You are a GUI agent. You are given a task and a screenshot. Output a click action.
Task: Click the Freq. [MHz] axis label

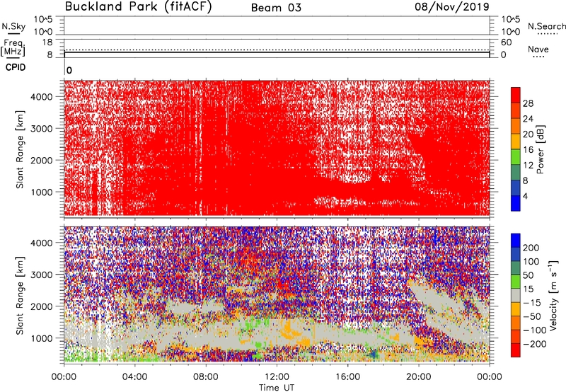point(13,48)
